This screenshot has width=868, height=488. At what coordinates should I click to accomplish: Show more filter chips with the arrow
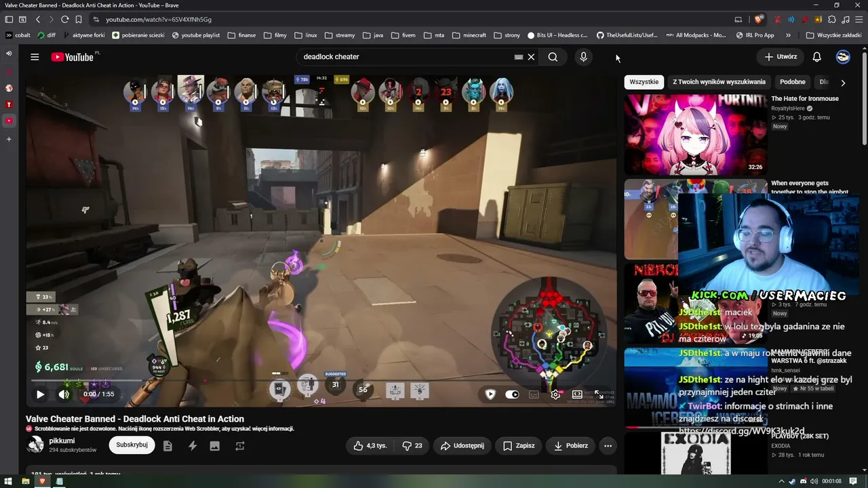pyautogui.click(x=843, y=83)
